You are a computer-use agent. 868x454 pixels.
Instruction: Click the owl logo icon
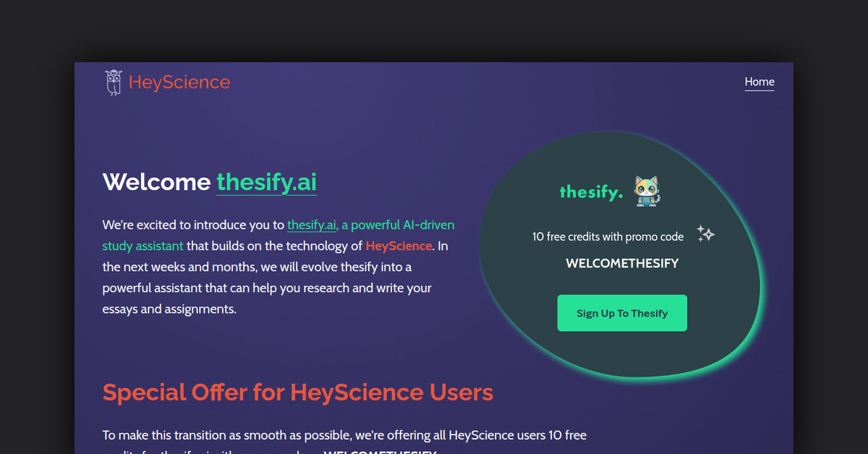pyautogui.click(x=114, y=82)
